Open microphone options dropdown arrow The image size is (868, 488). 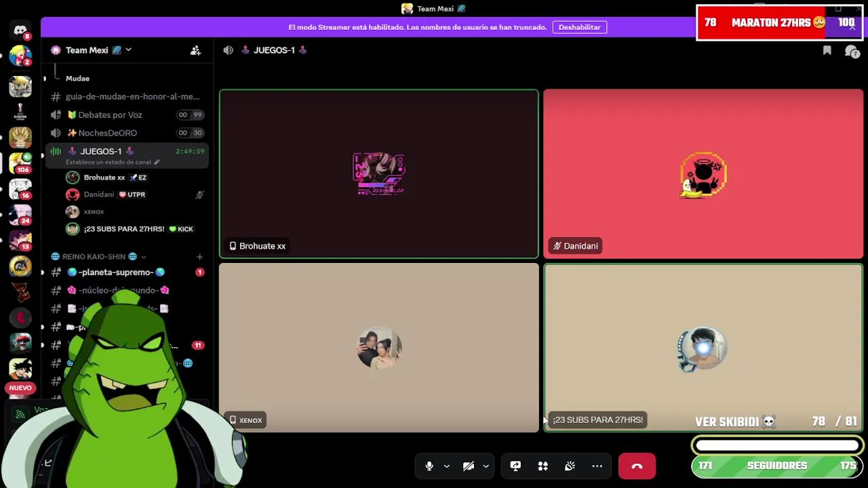point(446,466)
